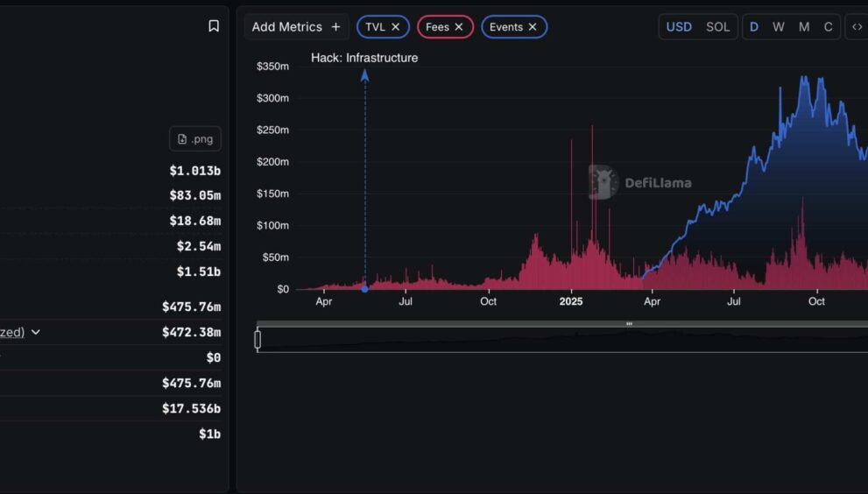Remove the Fees metric via its X
868x494 pixels.
point(459,27)
